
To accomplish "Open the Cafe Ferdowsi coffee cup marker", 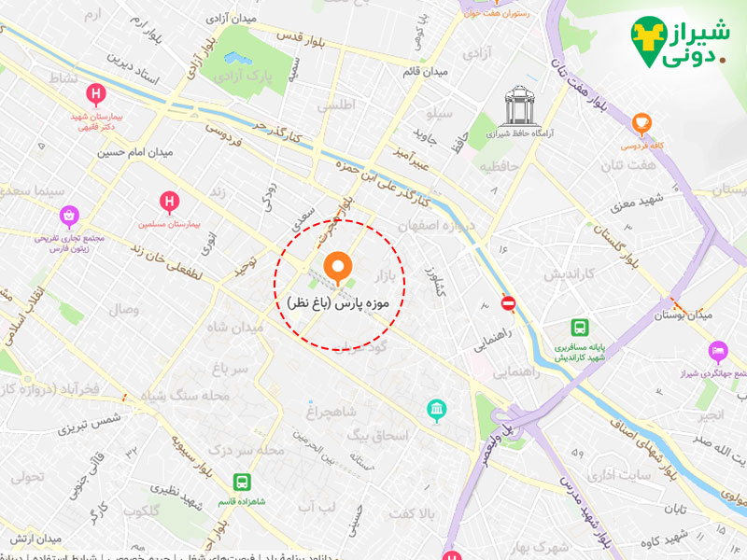I will point(641,124).
